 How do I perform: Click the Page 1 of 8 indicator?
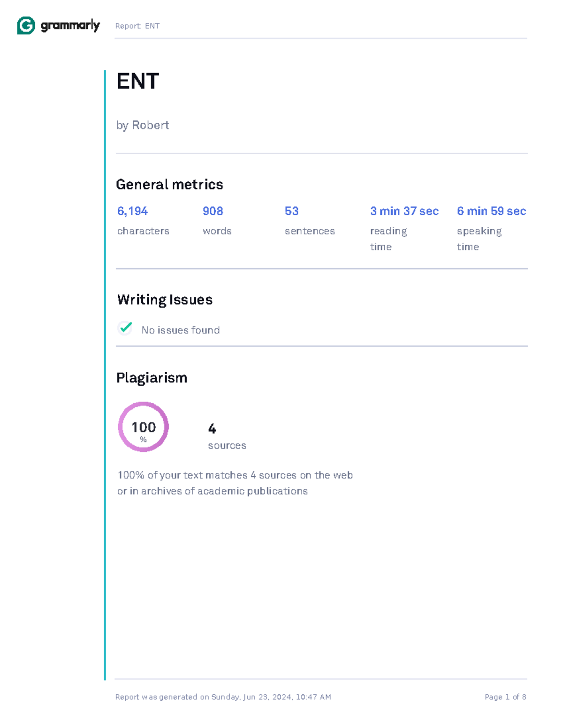click(x=505, y=697)
